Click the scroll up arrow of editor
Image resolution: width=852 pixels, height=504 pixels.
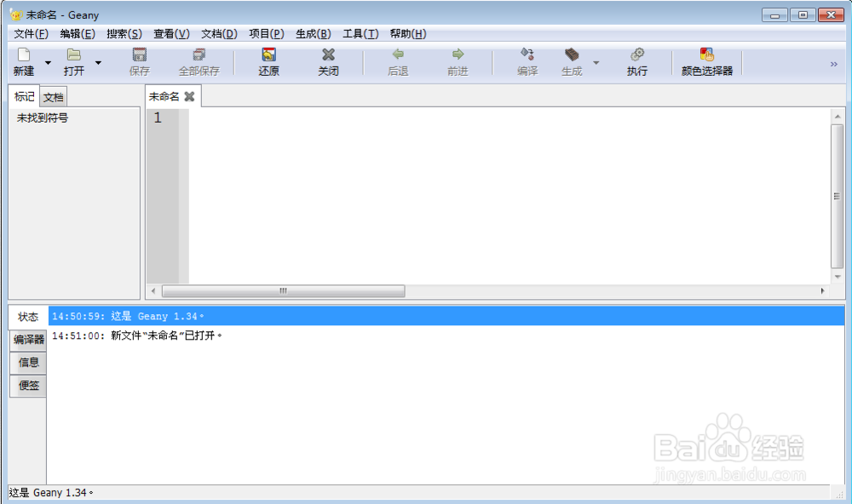click(837, 117)
